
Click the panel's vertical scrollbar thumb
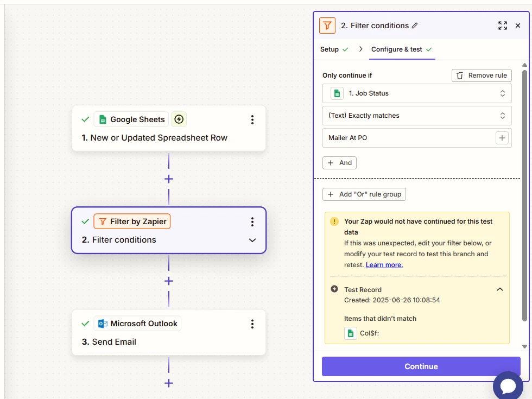(x=524, y=195)
